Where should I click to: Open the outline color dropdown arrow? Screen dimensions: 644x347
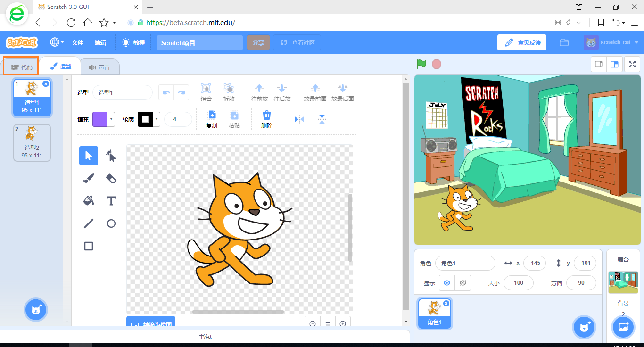[157, 119]
